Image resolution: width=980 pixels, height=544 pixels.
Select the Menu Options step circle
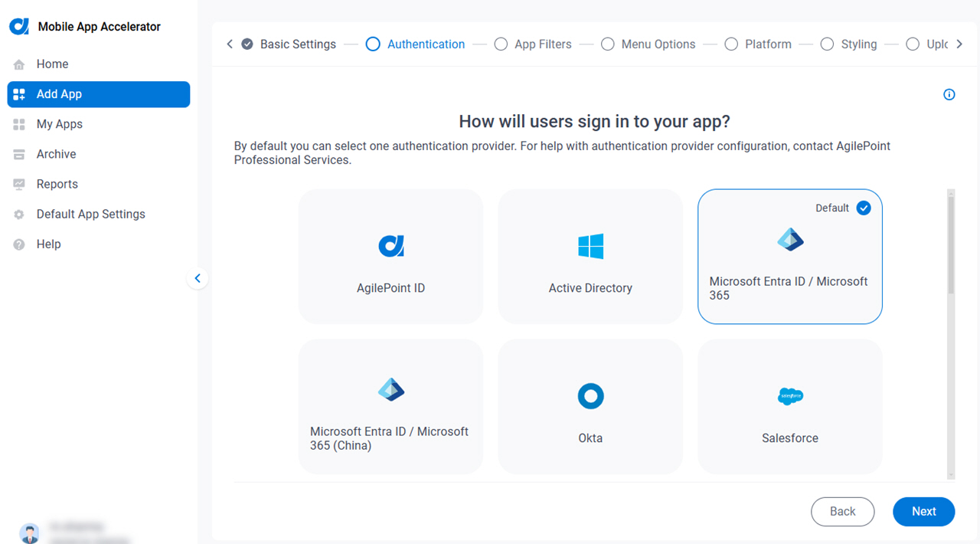(608, 44)
